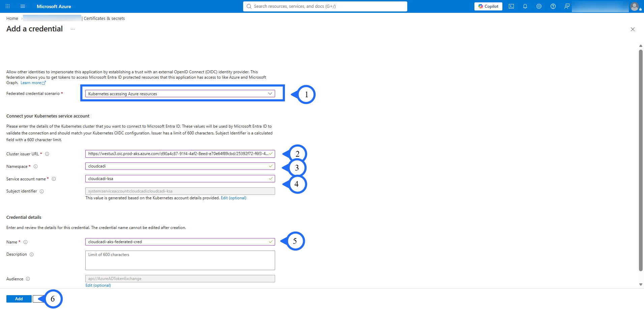Open the more options ellipsis beside title
The image size is (644, 309).
coord(72,29)
